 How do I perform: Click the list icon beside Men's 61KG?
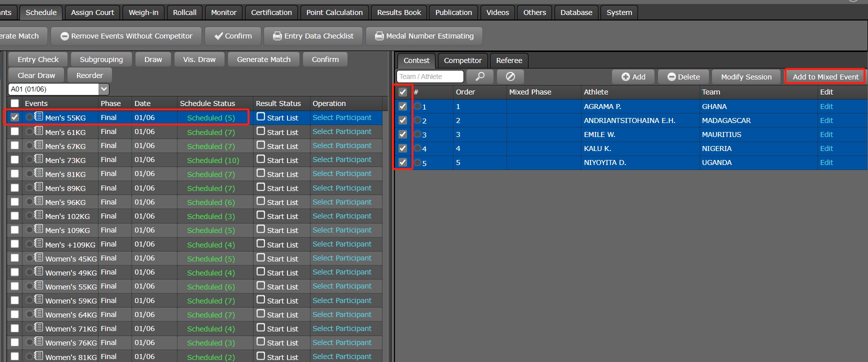coord(38,131)
